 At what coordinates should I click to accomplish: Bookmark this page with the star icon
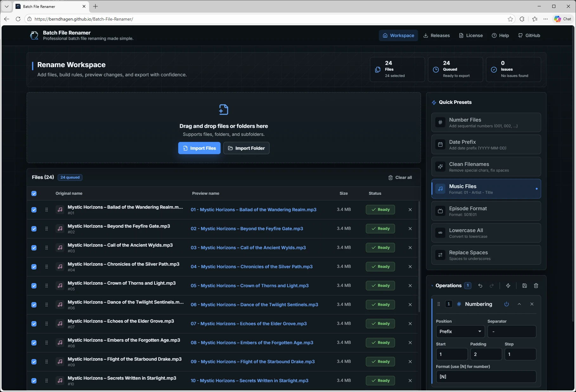point(510,19)
